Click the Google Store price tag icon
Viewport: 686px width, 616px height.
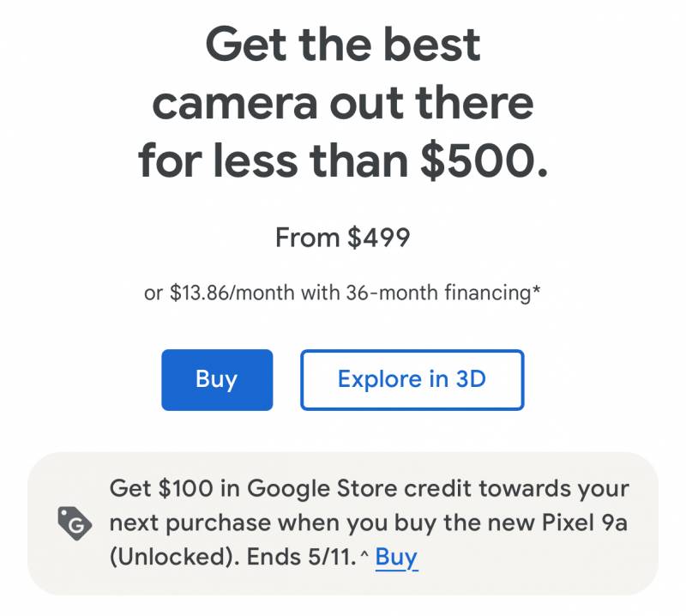75,523
